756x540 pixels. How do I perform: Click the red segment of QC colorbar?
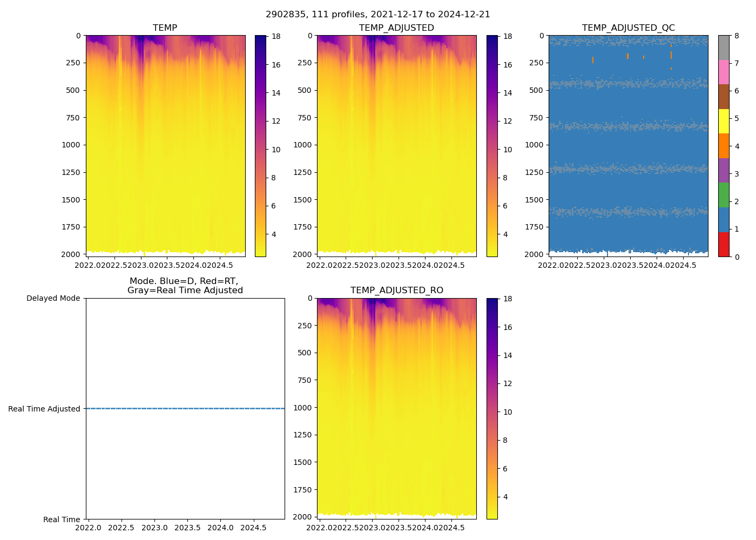(x=724, y=244)
